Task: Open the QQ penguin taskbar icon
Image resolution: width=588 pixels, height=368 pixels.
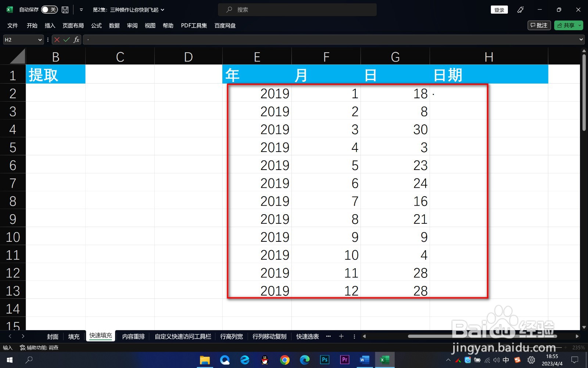Action: click(x=265, y=360)
